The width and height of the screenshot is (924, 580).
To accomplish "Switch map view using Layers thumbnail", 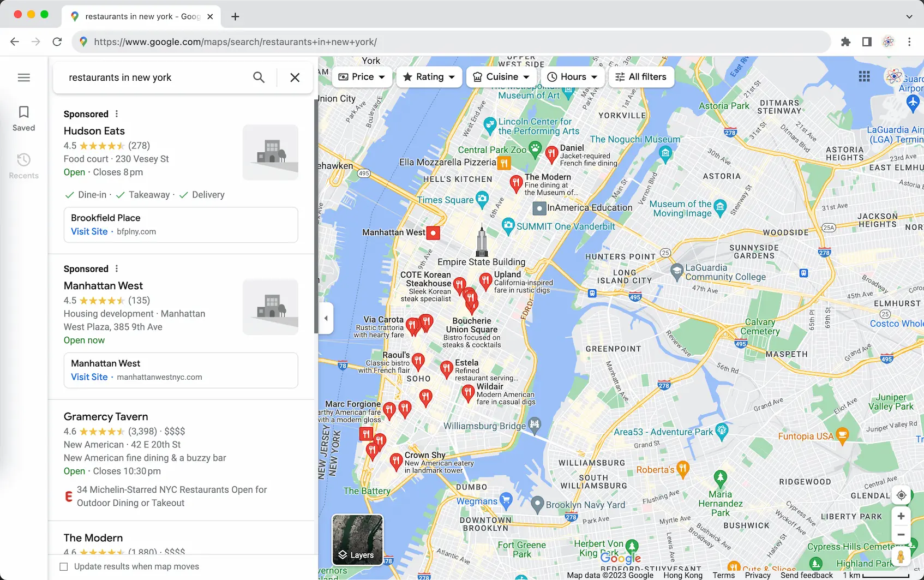I will tap(357, 540).
